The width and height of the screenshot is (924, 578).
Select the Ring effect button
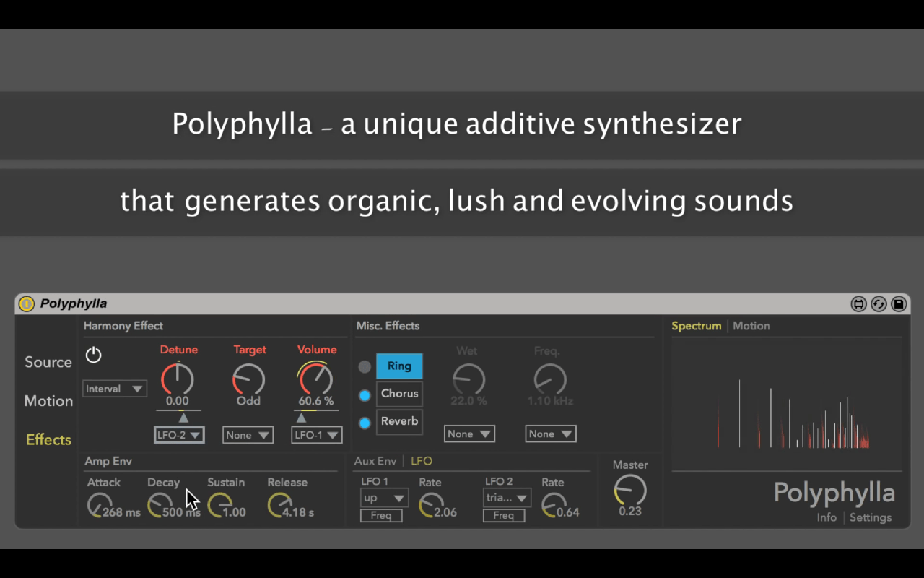click(399, 366)
